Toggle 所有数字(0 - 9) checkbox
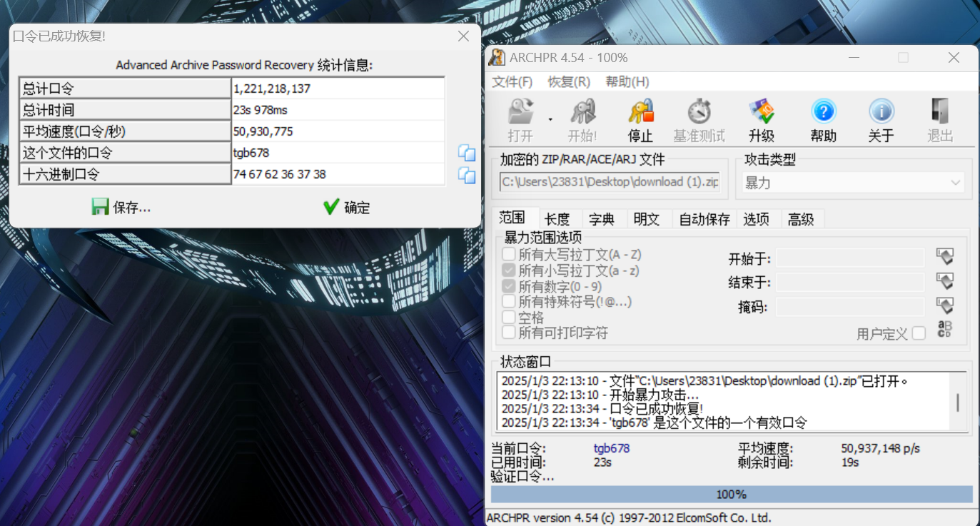 [509, 286]
